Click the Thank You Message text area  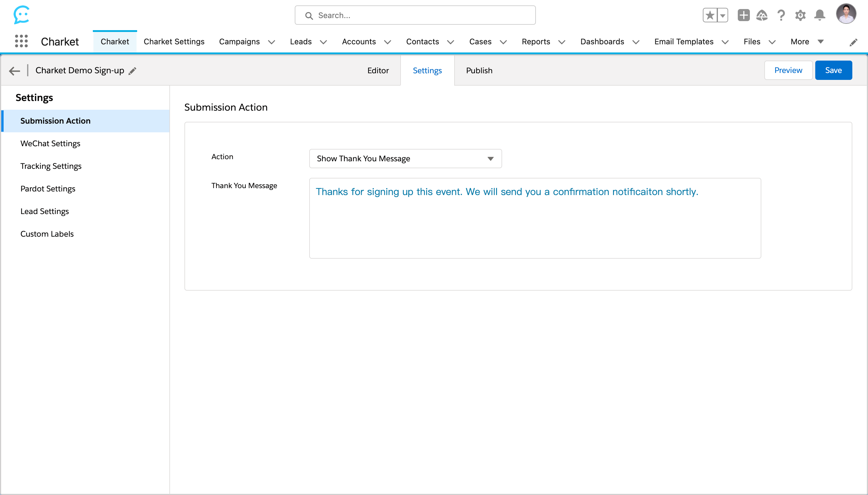[535, 218]
